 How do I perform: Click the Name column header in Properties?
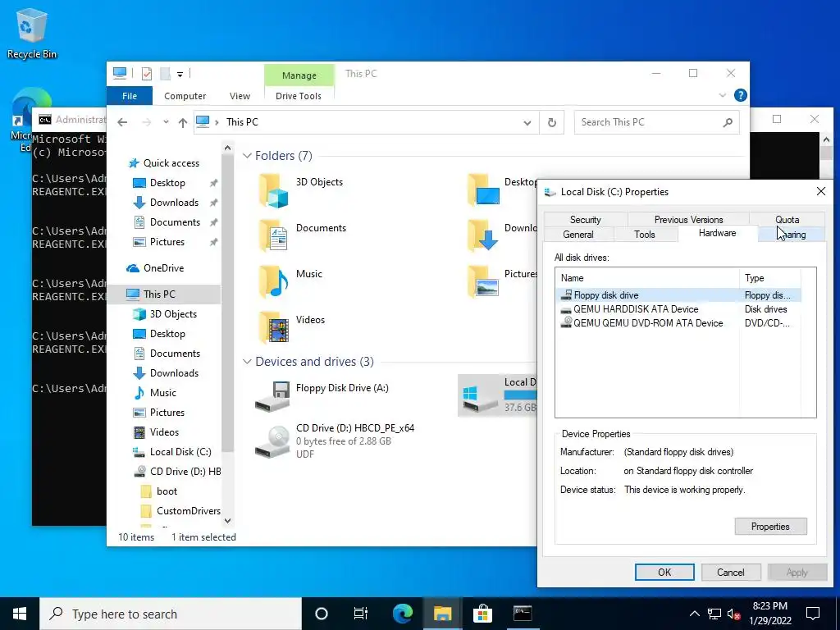click(647, 278)
